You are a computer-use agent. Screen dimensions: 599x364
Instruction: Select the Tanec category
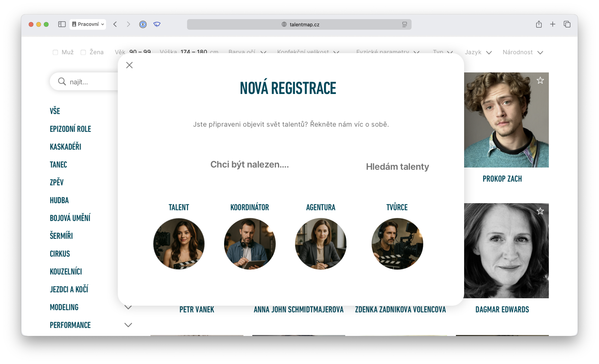pos(58,165)
